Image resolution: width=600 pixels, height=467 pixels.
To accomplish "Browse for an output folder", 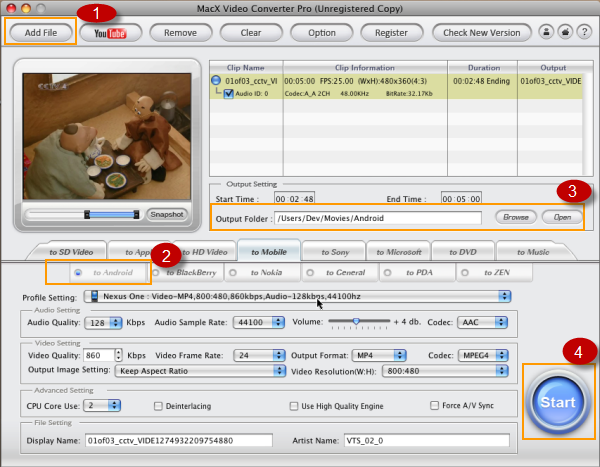I will pos(516,217).
